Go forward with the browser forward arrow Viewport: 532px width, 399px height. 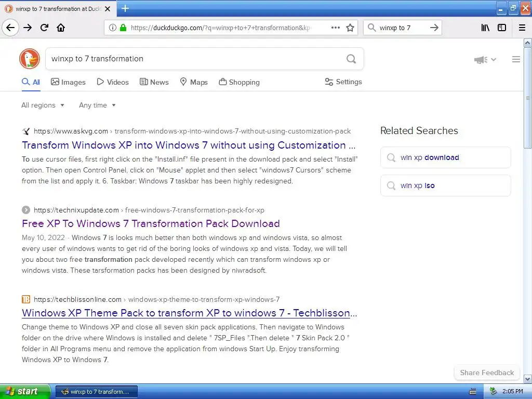coord(28,28)
